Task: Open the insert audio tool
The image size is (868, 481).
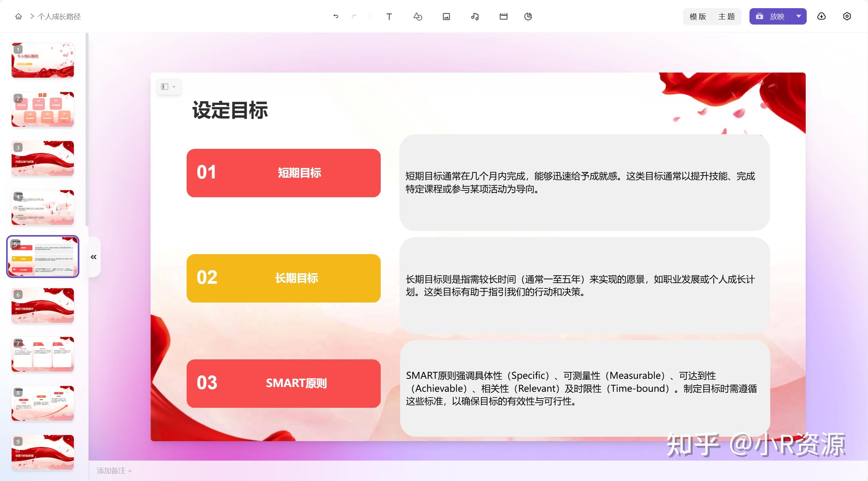Action: point(475,16)
